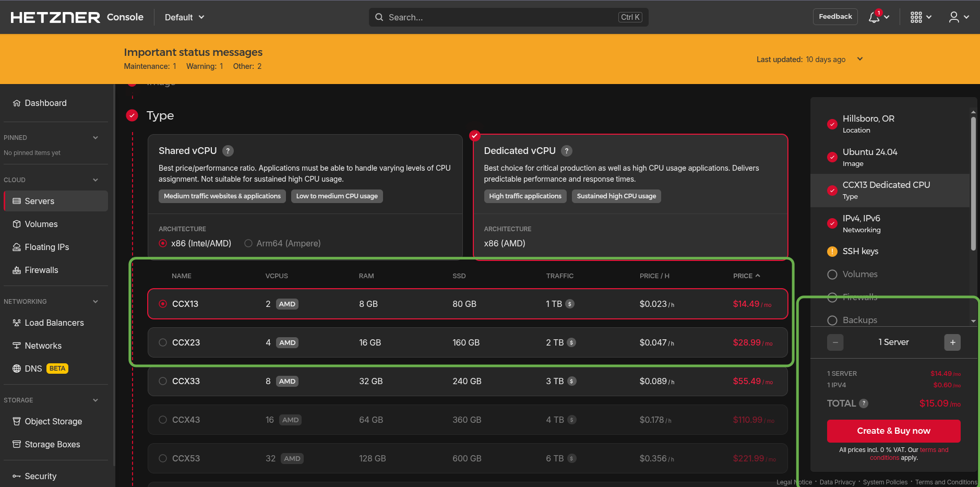Collapse the CLOUD sidebar section

pyautogui.click(x=95, y=180)
